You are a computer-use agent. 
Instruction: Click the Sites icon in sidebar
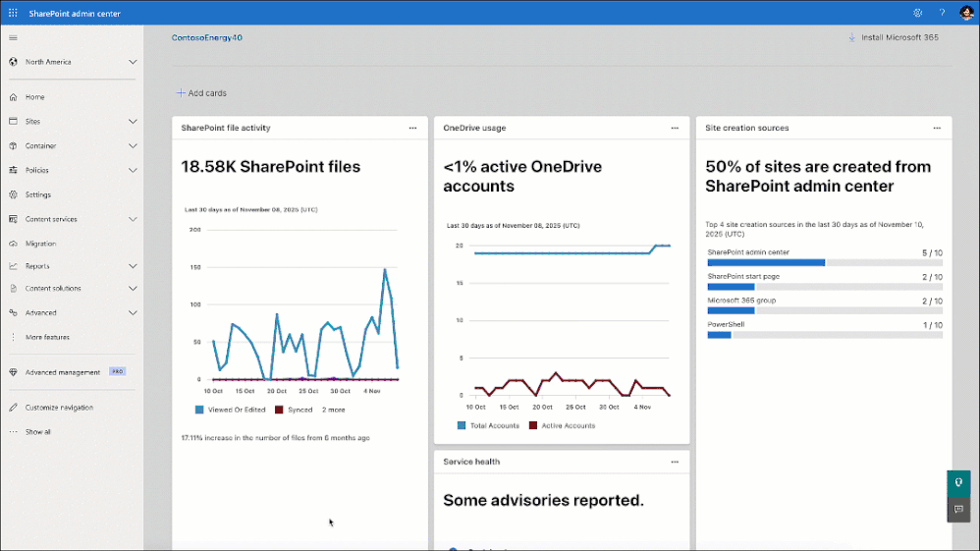click(x=13, y=122)
